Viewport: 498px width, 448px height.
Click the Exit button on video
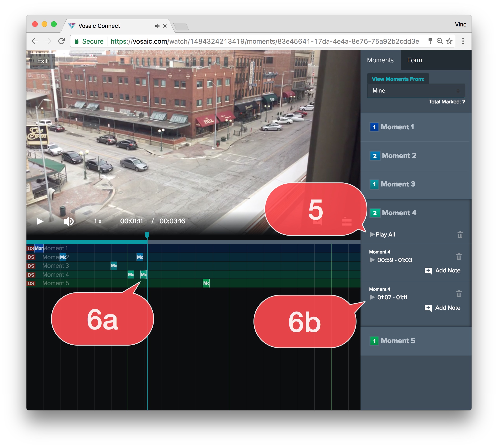[x=42, y=61]
